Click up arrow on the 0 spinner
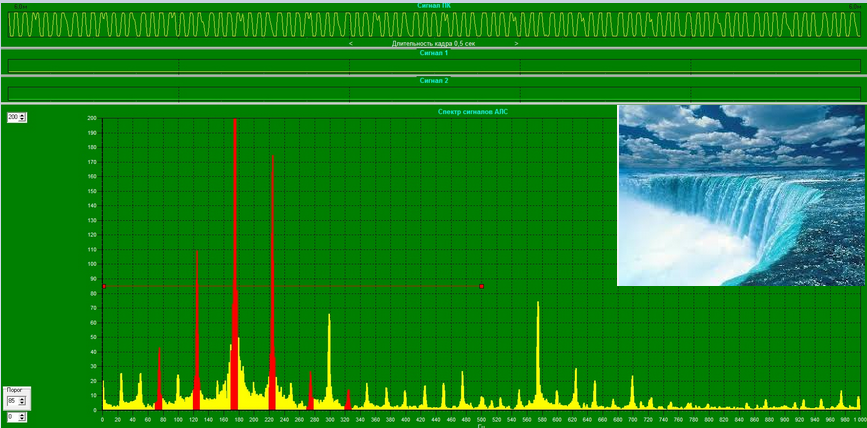867x428 pixels. click(23, 414)
